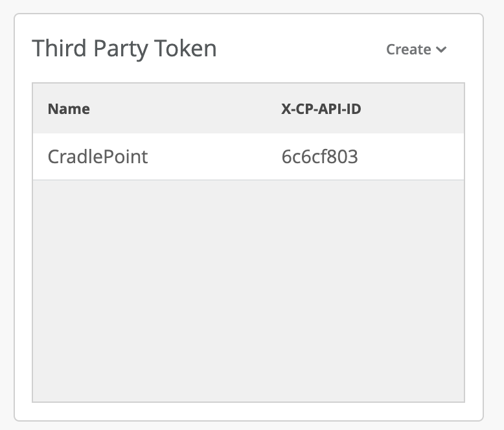Click the gap between CradlePoint and 6c6cf803
This screenshot has height=430, width=504.
coord(214,157)
